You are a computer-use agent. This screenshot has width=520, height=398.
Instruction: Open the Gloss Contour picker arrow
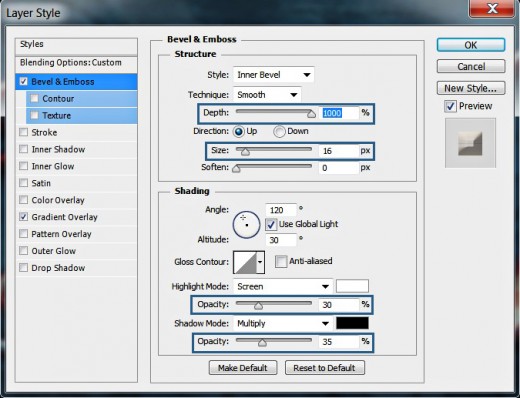260,262
